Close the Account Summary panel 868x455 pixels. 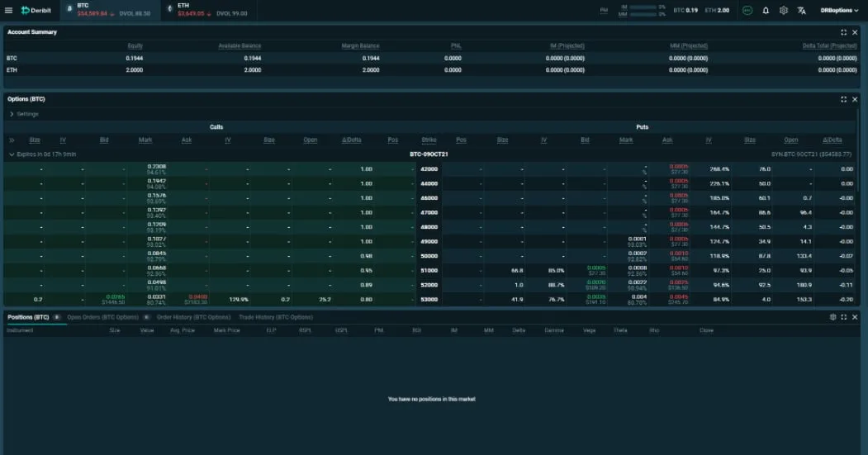coord(855,33)
